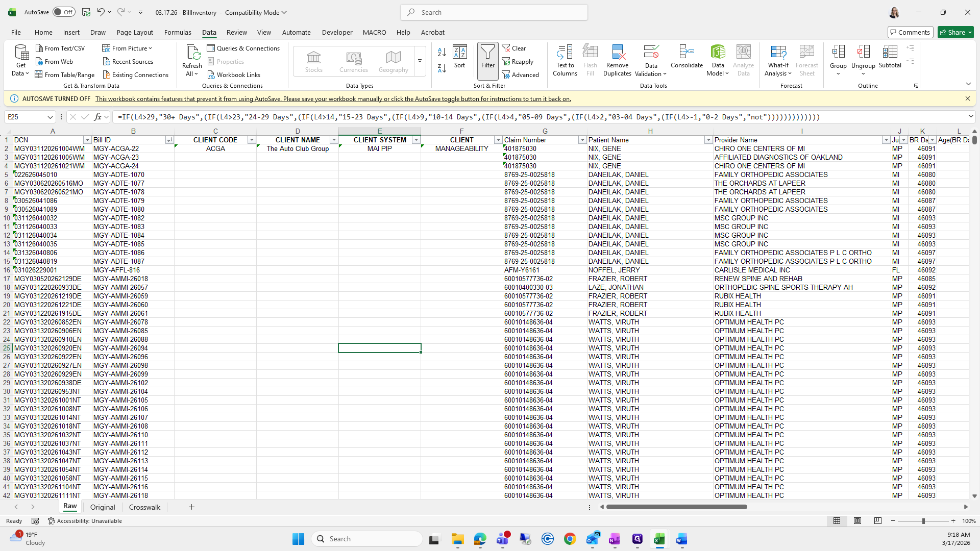Click Sort A to Z icon
The height and width of the screenshot is (551, 980).
442,52
